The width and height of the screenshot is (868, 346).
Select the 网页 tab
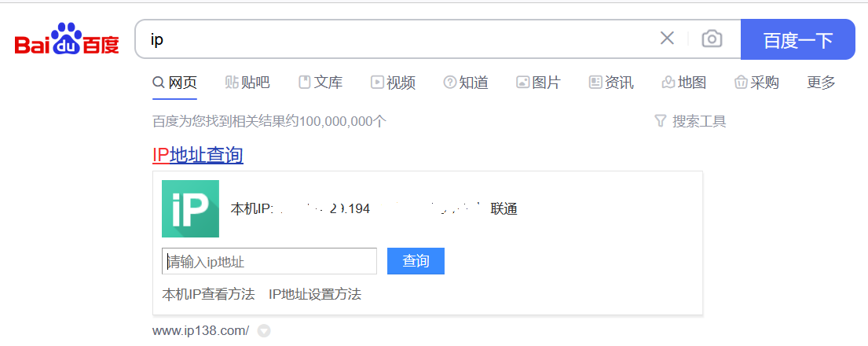[175, 83]
